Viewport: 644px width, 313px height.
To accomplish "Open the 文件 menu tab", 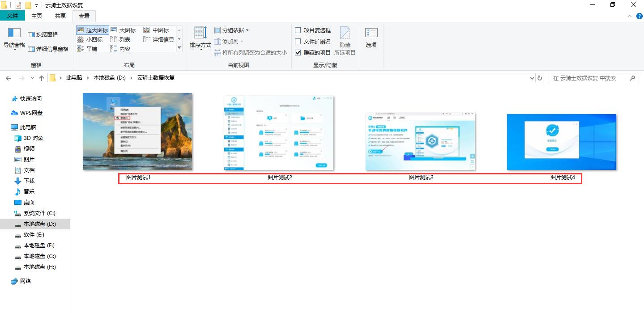I will click(x=13, y=16).
